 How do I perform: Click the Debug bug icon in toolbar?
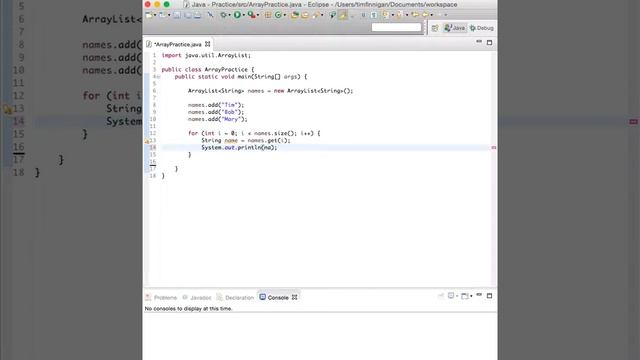pos(223,15)
